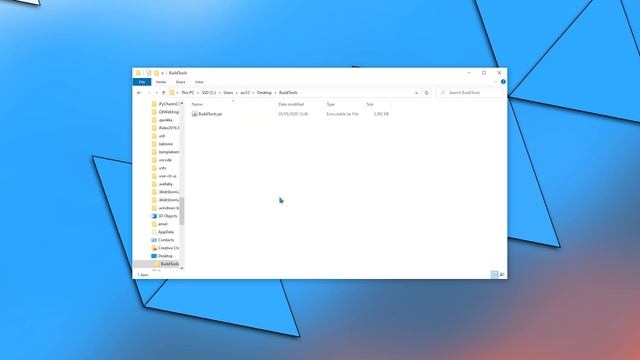
Task: Open the .wallaby folder in tree
Action: coord(165,184)
